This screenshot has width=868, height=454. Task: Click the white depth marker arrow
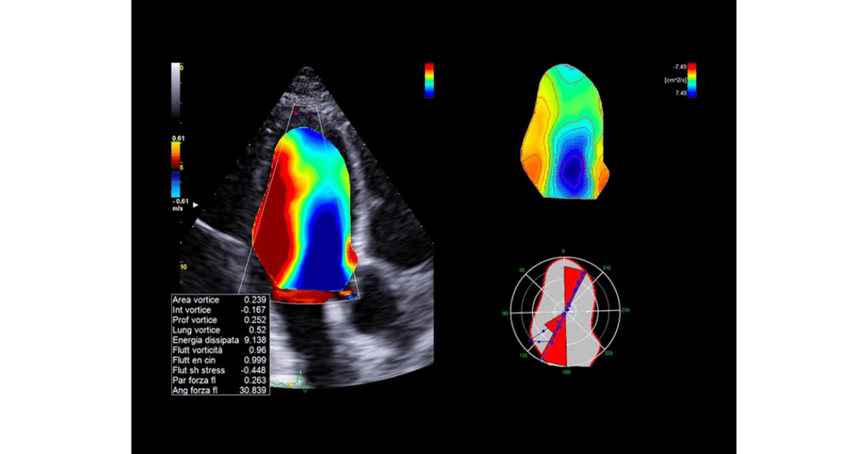tap(197, 205)
